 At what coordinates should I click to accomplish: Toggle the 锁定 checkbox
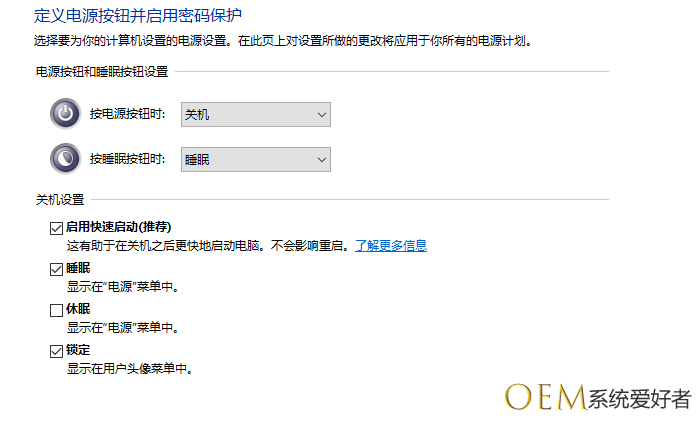pos(56,351)
